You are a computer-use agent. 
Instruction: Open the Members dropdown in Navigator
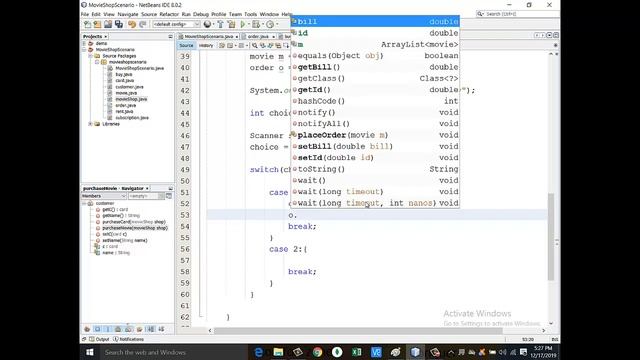pyautogui.click(x=104, y=196)
